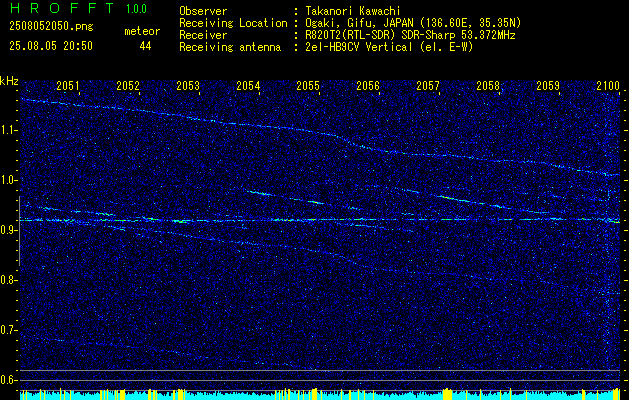The image size is (629, 400).
Task: Click the Receiver label
Action: [x=203, y=35]
